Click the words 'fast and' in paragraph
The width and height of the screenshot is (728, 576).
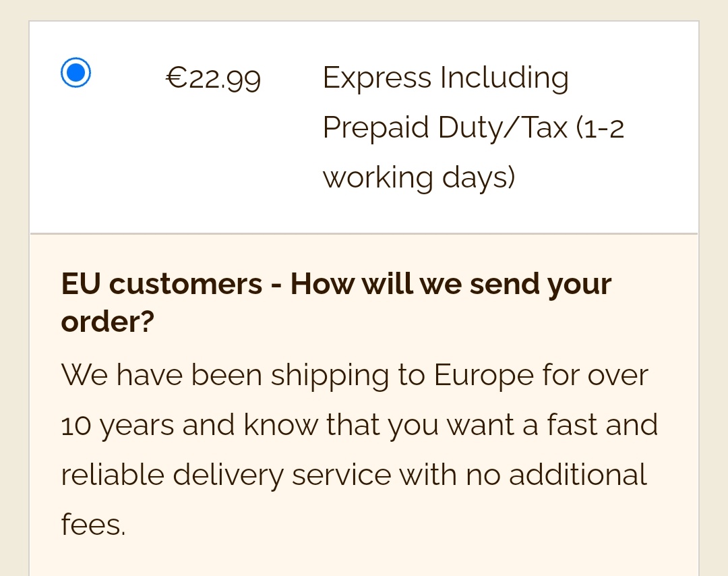[x=603, y=424]
